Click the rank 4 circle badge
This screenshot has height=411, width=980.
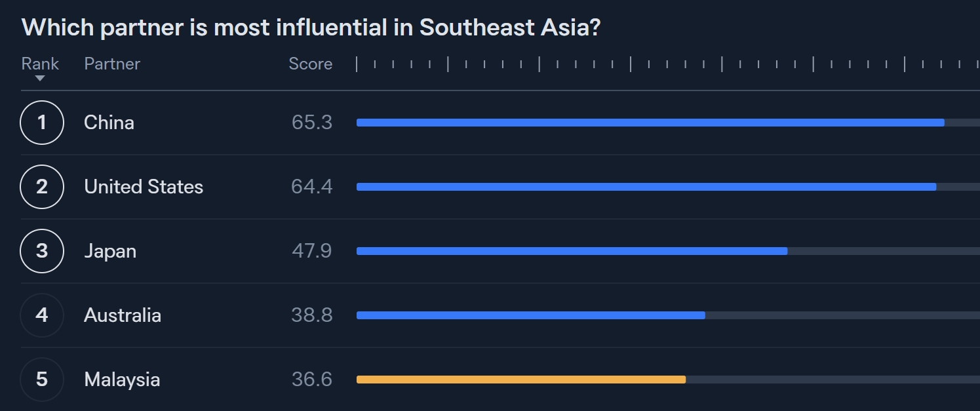pos(42,315)
